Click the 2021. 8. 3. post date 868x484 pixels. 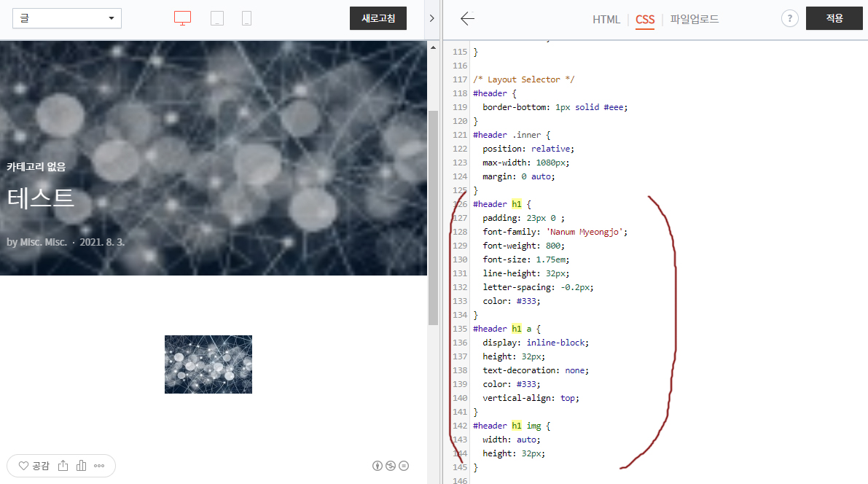(x=102, y=242)
